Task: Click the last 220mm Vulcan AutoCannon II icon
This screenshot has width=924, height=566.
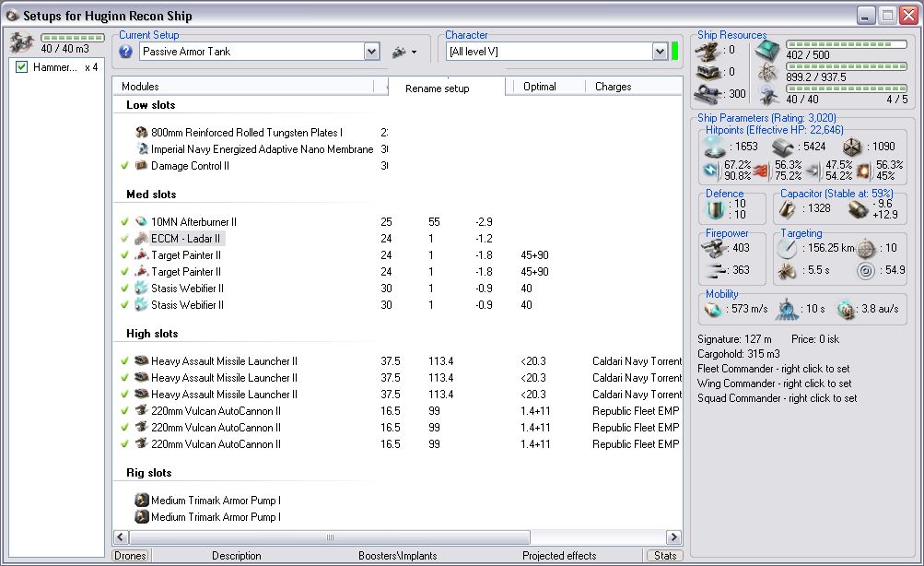Action: (142, 443)
